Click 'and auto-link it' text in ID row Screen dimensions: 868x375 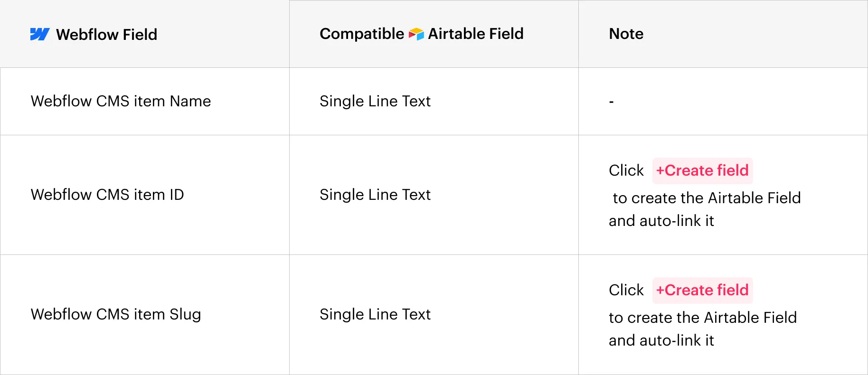[661, 221]
